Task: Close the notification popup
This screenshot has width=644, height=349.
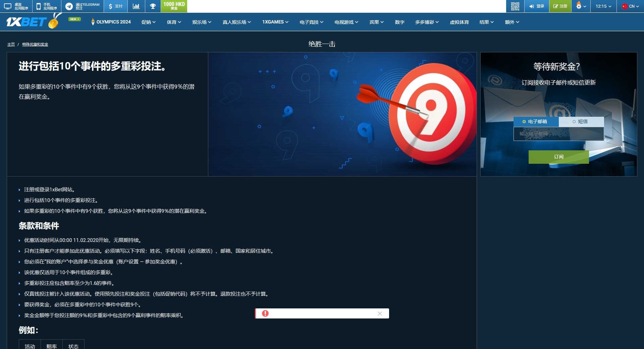Action: [x=380, y=313]
